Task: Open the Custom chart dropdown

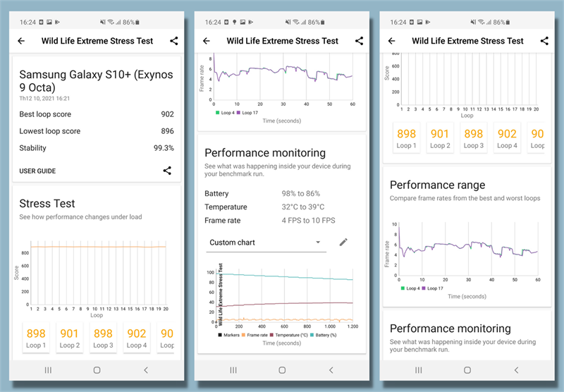Action: click(266, 243)
